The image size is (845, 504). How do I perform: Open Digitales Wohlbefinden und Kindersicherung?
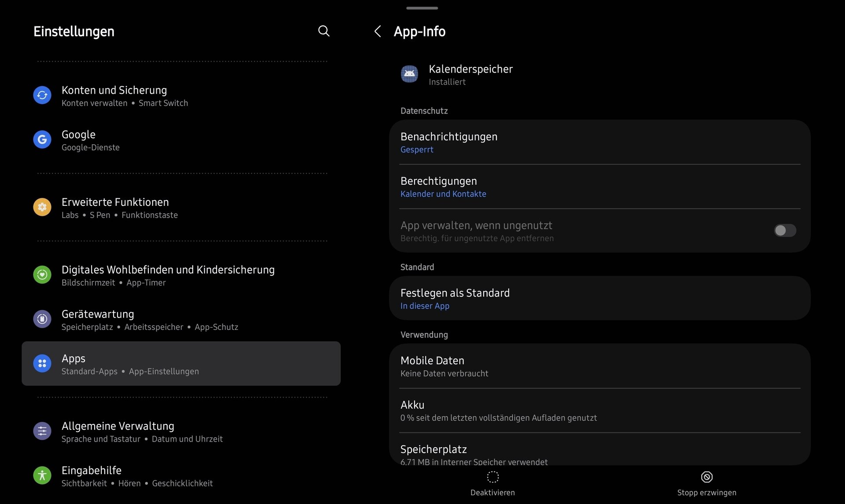click(181, 275)
